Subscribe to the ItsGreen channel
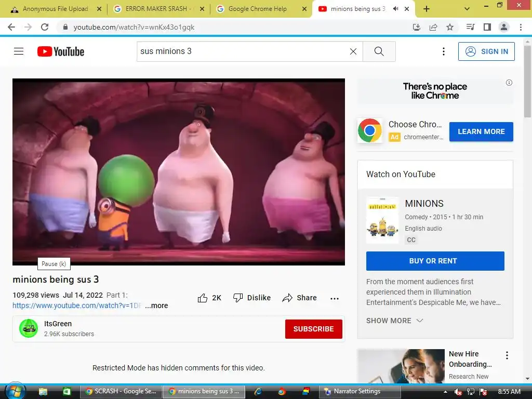The height and width of the screenshot is (399, 532). (313, 329)
